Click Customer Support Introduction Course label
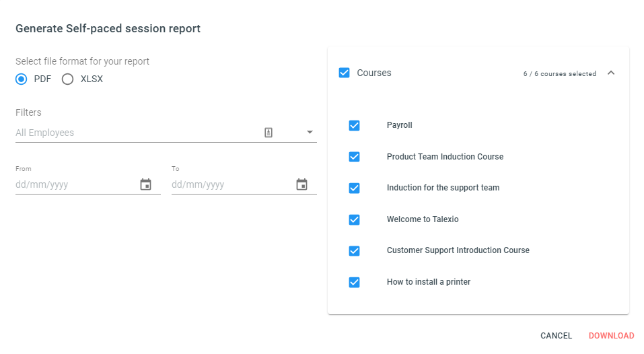 [x=458, y=250]
